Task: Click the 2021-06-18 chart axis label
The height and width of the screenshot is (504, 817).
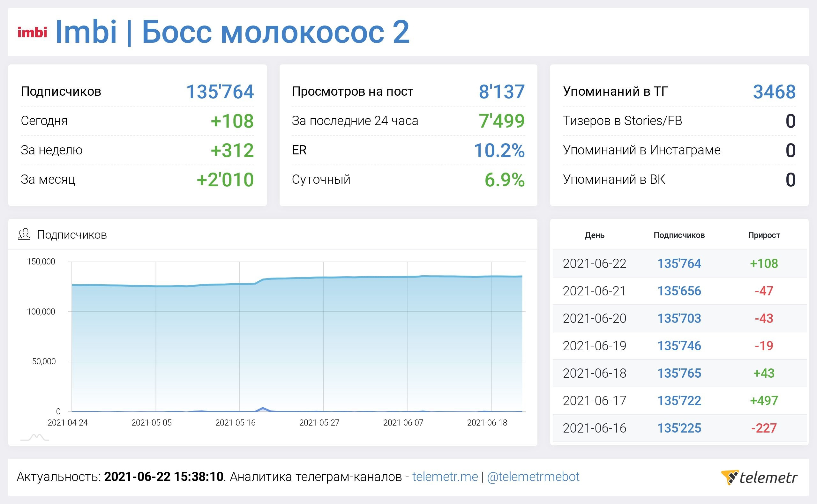Action: pos(487,423)
